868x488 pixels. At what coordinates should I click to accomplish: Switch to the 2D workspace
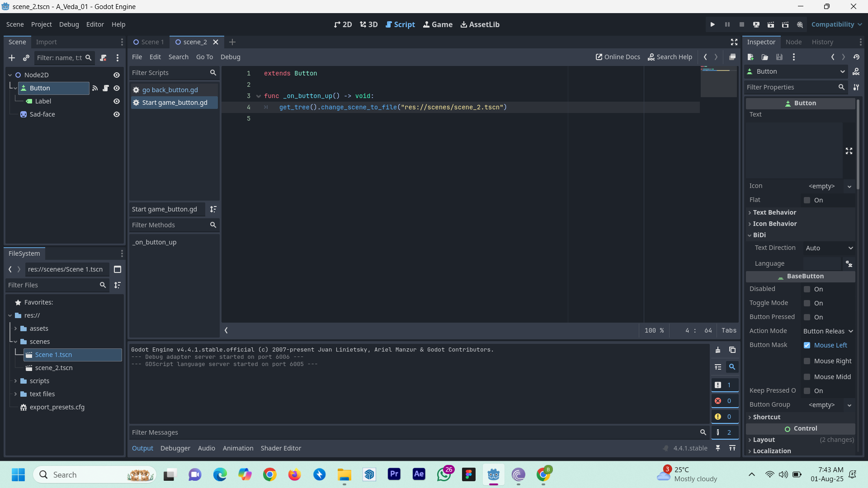click(x=343, y=24)
